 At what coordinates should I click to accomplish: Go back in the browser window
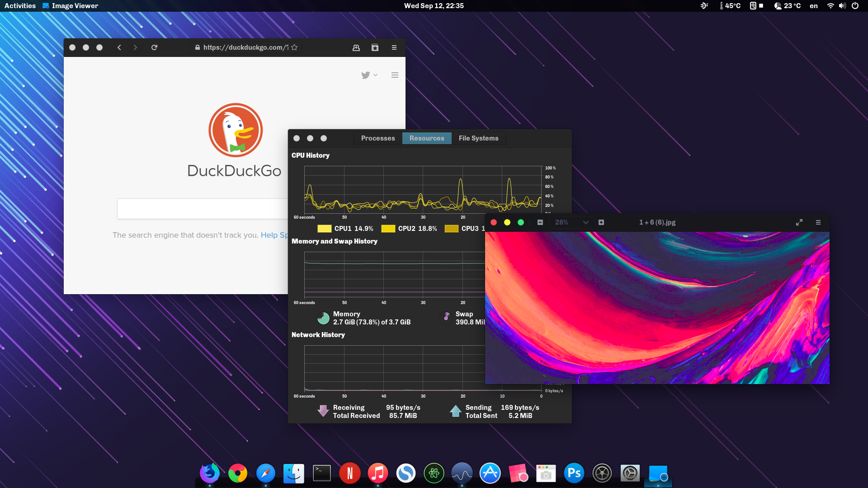coord(119,47)
